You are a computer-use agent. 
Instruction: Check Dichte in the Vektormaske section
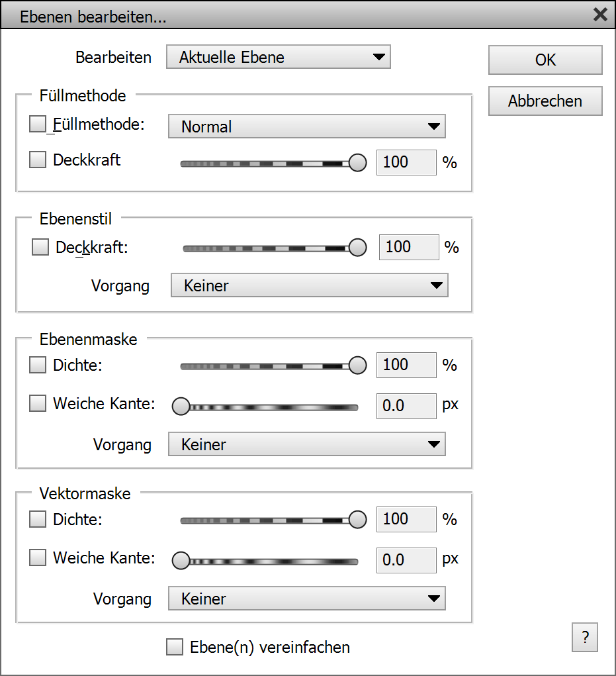[x=38, y=520]
